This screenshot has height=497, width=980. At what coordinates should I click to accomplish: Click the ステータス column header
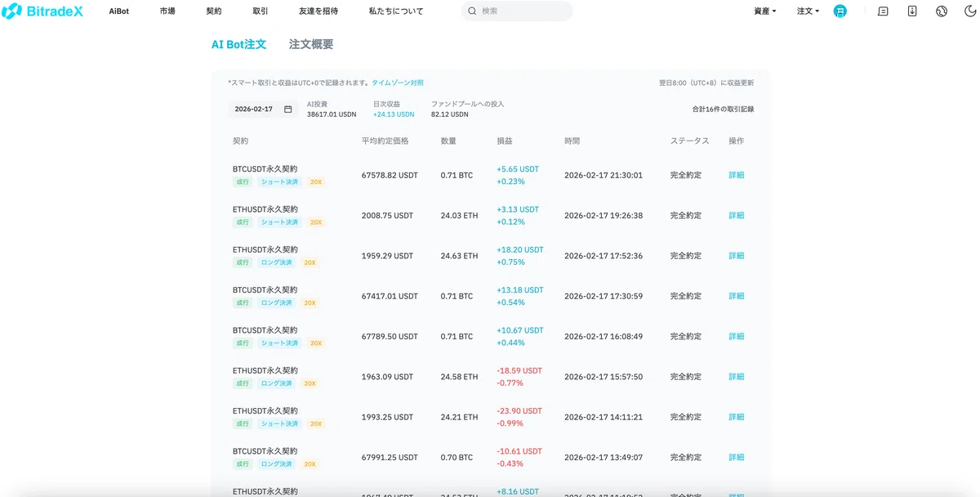pos(690,141)
